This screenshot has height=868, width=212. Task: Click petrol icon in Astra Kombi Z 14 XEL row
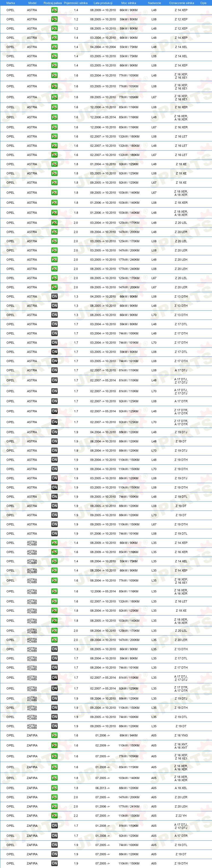click(54, 561)
